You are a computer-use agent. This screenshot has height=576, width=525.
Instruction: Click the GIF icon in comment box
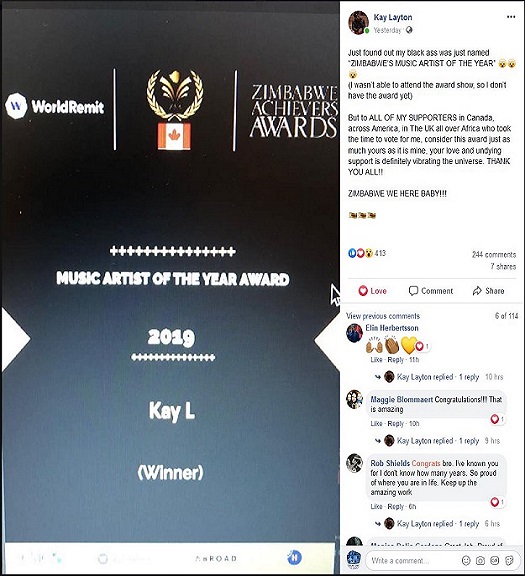click(495, 560)
